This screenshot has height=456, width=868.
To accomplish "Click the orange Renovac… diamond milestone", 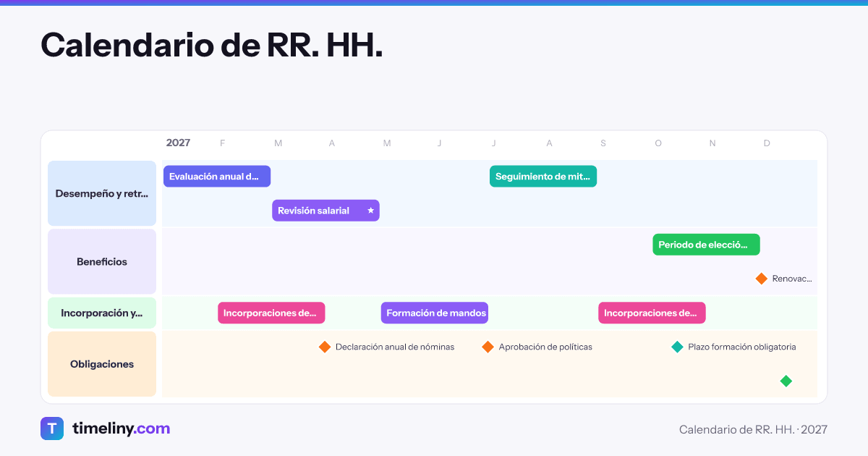I will coord(761,279).
